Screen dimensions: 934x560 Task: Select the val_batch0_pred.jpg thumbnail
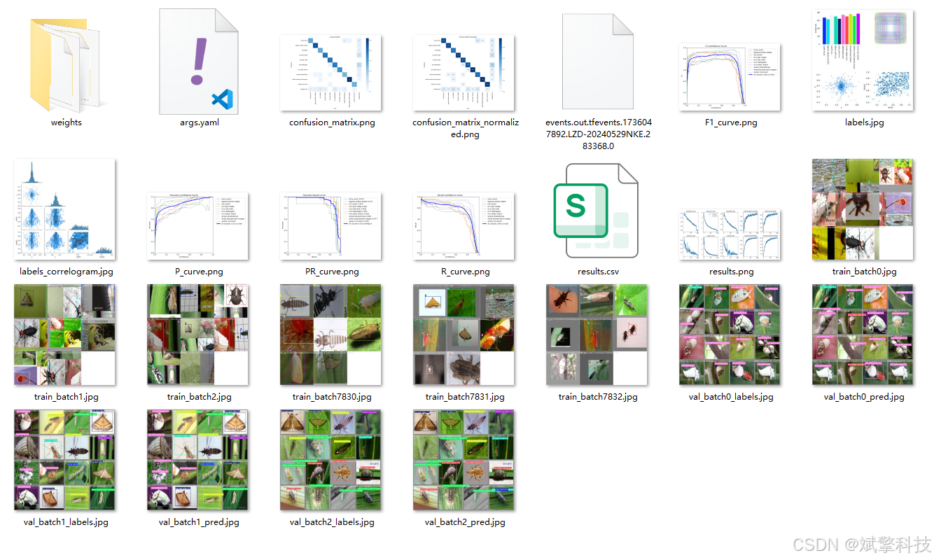(x=864, y=335)
